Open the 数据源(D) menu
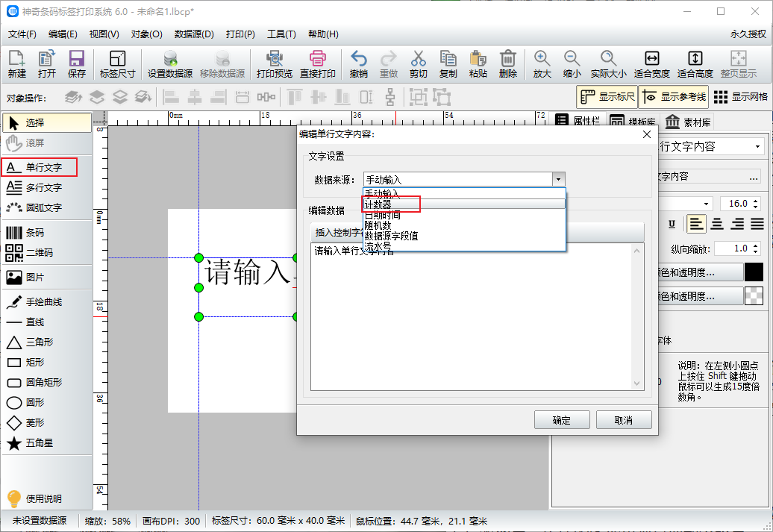The height and width of the screenshot is (532, 773). pos(194,34)
